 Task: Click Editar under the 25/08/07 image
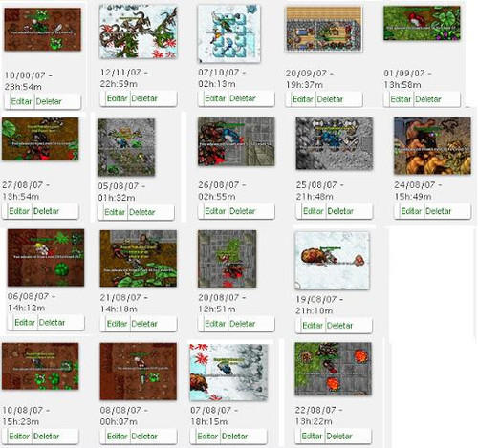[314, 211]
